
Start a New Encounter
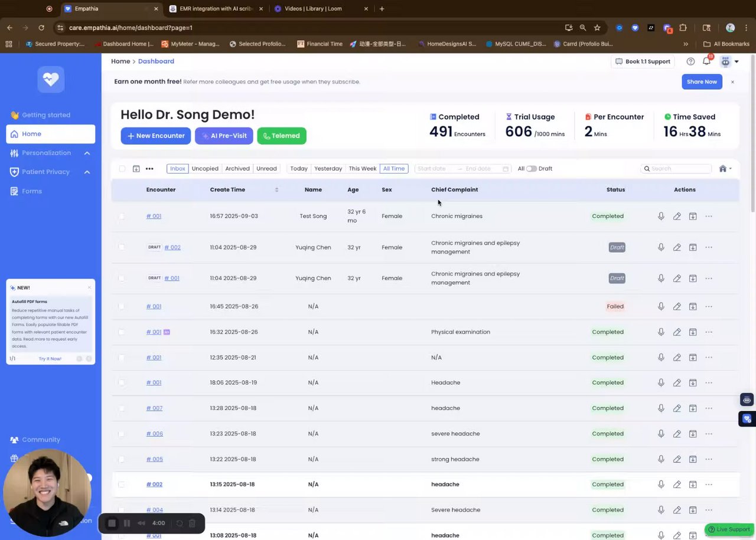pos(156,136)
